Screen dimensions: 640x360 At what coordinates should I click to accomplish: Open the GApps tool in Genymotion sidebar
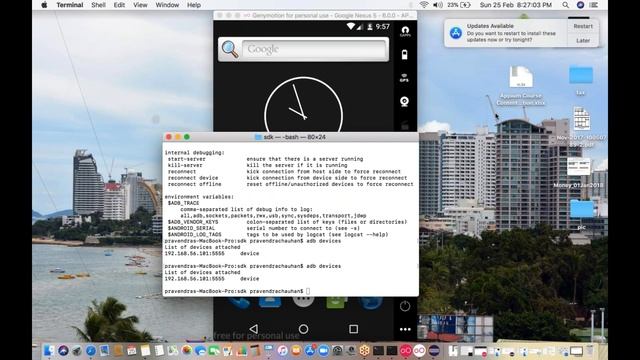pyautogui.click(x=405, y=31)
